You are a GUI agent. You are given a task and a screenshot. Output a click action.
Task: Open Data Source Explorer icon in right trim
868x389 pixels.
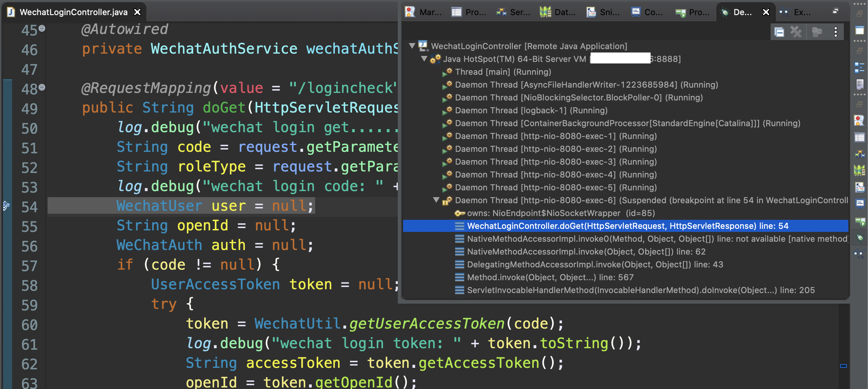pyautogui.click(x=860, y=171)
